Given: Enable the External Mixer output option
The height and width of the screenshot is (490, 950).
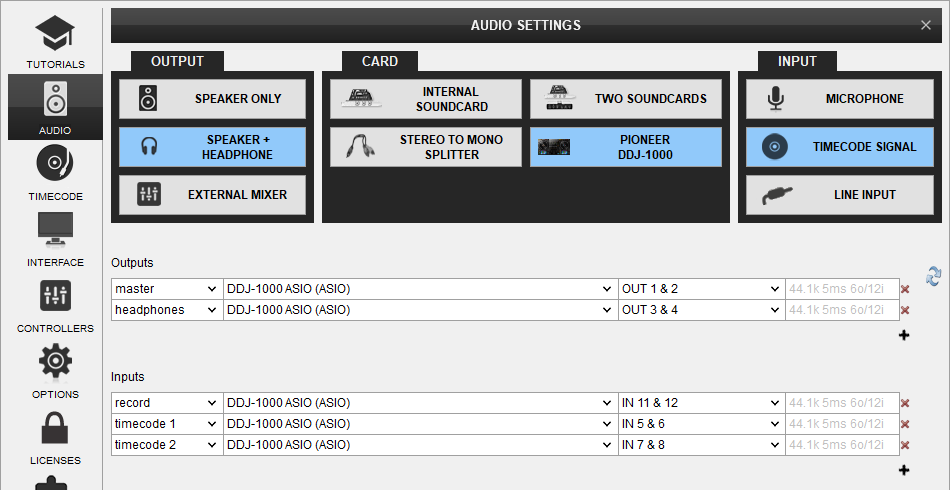Looking at the screenshot, I should [212, 195].
